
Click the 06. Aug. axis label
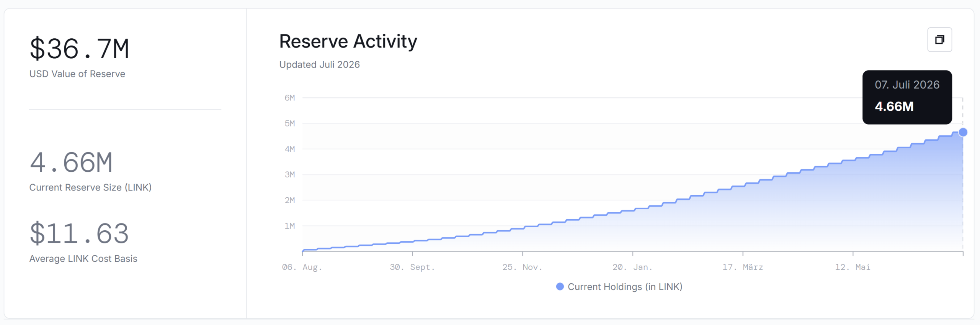(302, 267)
